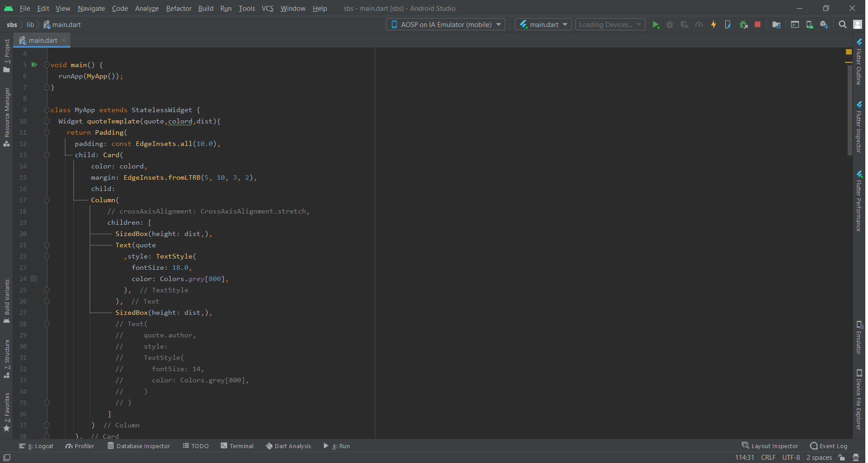868x463 pixels.
Task: Collapse the class MyApp fold marker
Action: 47,110
